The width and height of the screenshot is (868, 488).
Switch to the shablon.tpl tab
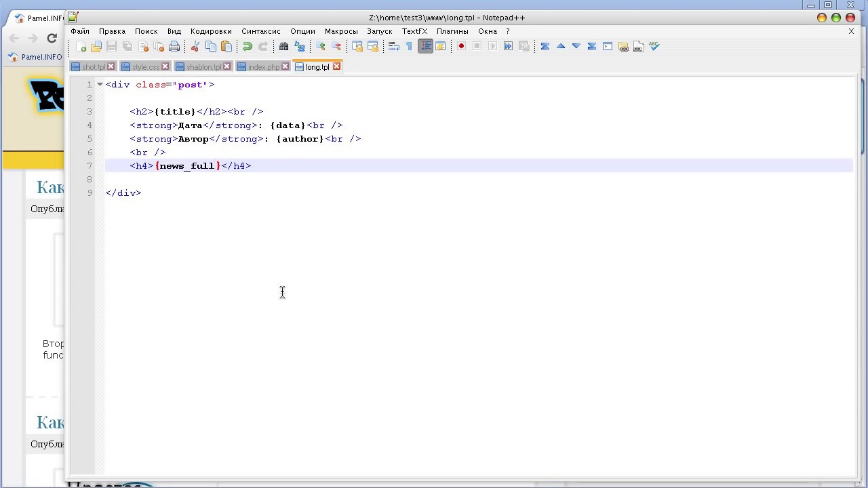coord(203,66)
